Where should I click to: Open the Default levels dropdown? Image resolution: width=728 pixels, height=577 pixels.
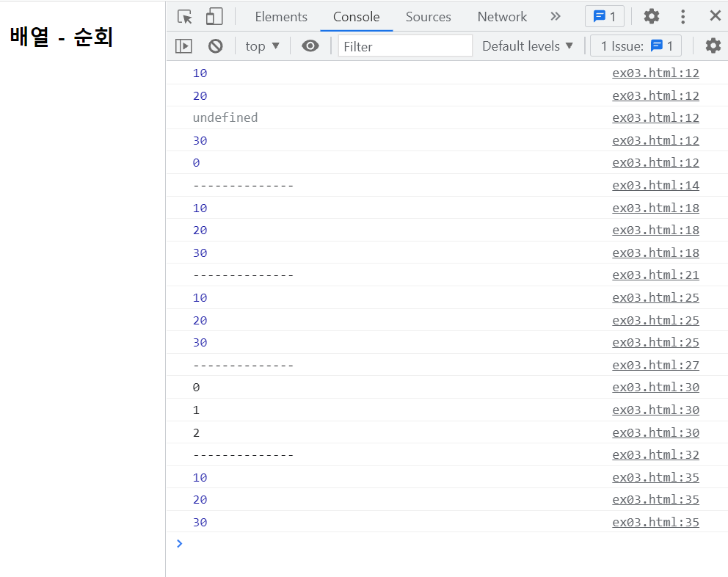528,46
